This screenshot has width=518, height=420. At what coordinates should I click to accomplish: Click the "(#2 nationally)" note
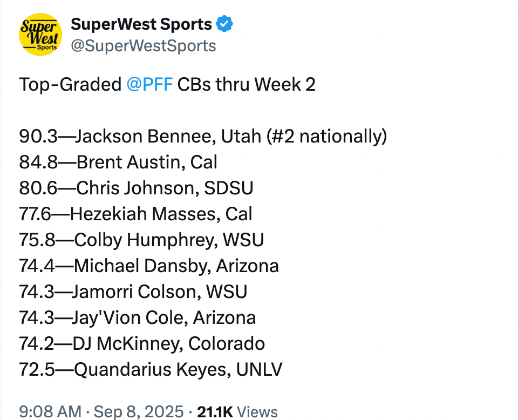326,137
